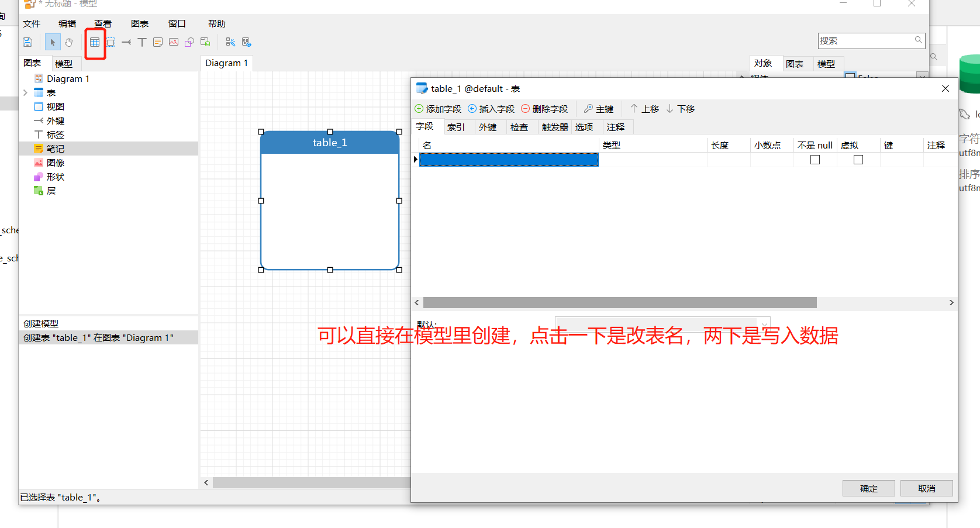The image size is (980, 528).
Task: Open the 查看 menu
Action: click(x=103, y=24)
